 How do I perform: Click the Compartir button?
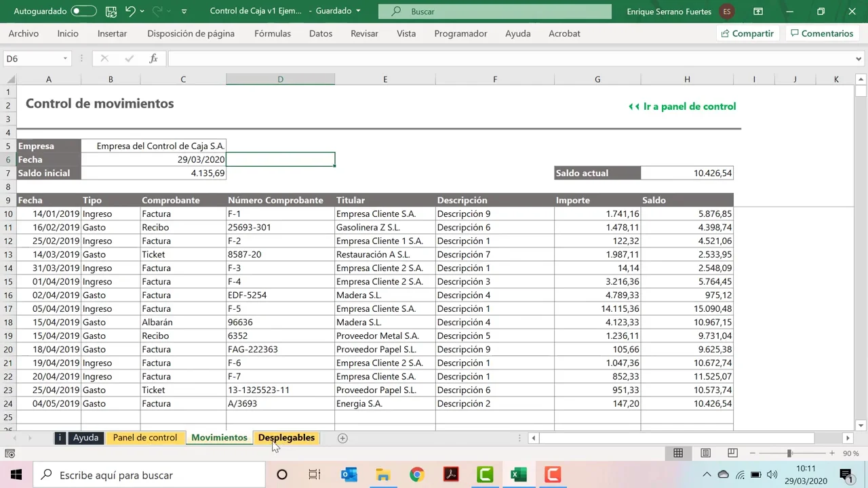pos(747,33)
